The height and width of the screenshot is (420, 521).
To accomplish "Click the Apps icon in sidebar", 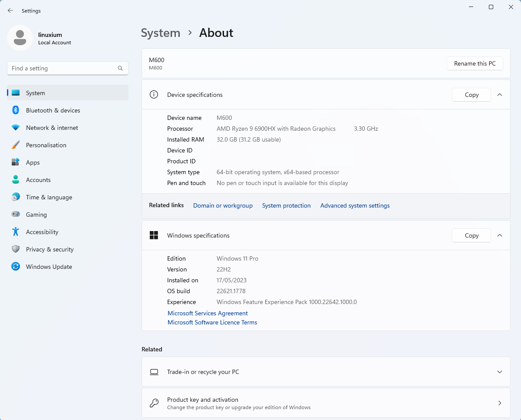I will pyautogui.click(x=16, y=162).
